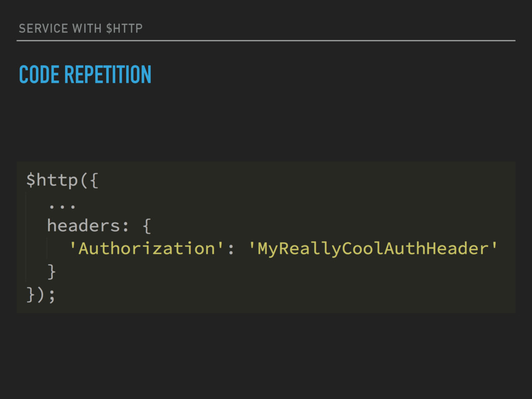The height and width of the screenshot is (399, 532).
Task: Select the CODE REPETITION title
Action: click(x=85, y=75)
